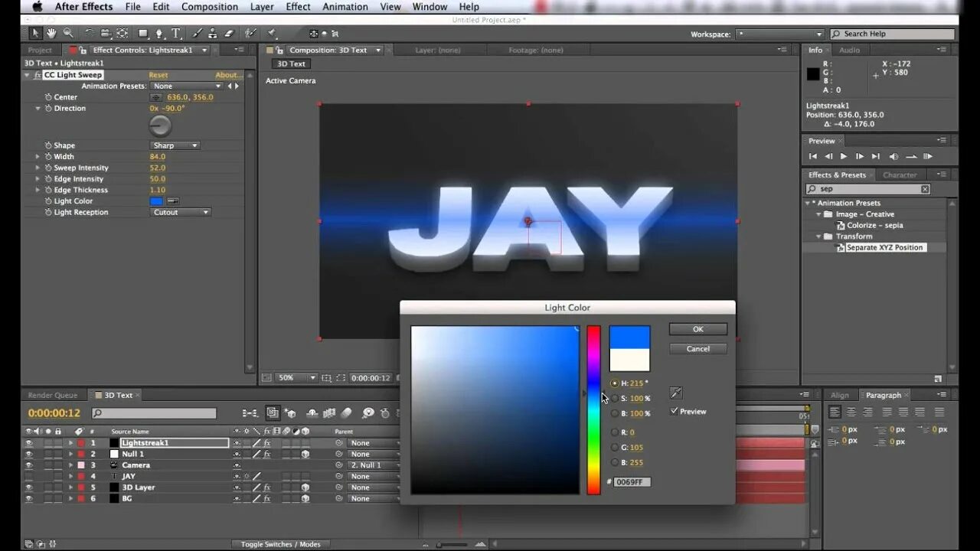This screenshot has width=980, height=551.
Task: Select the Brush tool
Action: 198,34
